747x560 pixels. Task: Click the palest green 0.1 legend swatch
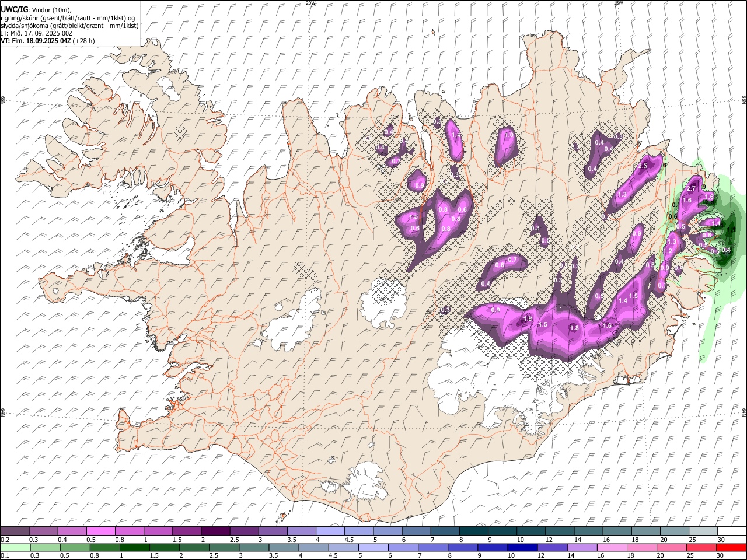(x=16, y=547)
